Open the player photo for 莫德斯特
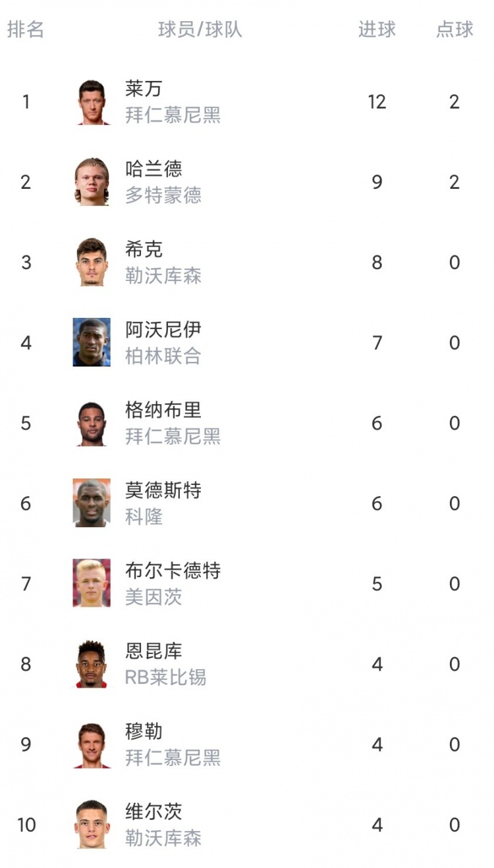 pos(92,503)
